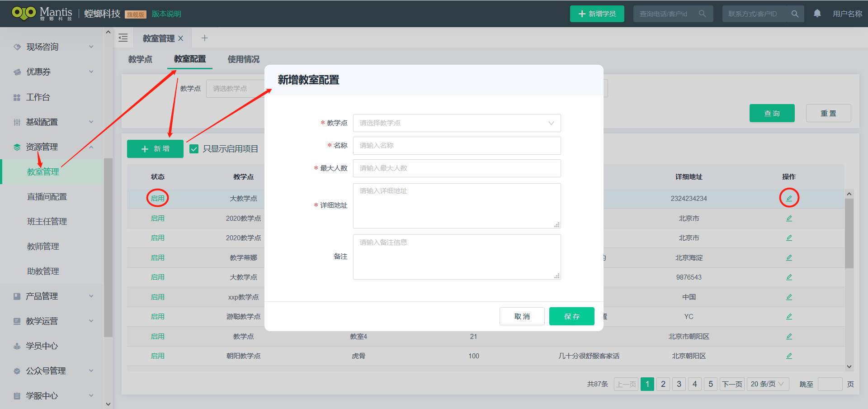The width and height of the screenshot is (868, 409).
Task: Click the green 新增 button
Action: coord(155,149)
